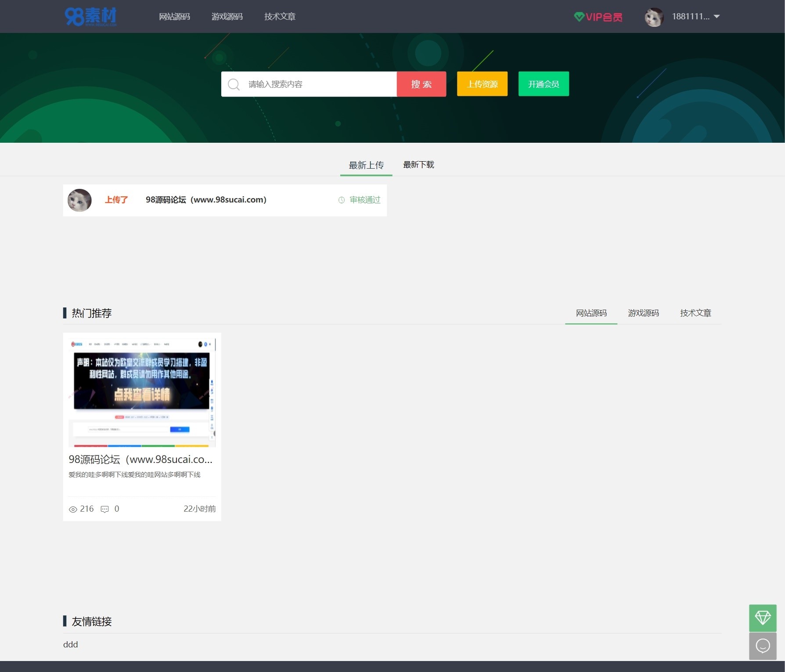The height and width of the screenshot is (672, 785).
Task: Switch to the 最新下载 tab
Action: pyautogui.click(x=418, y=165)
